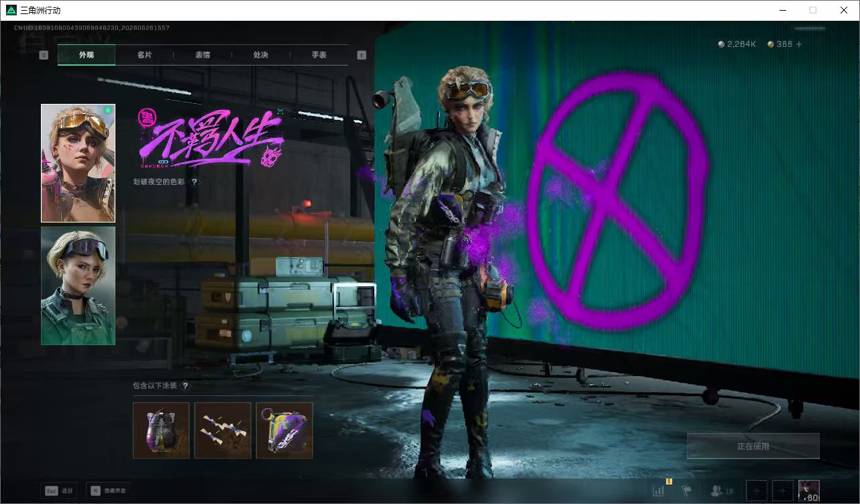Open the stats bar-chart icon

coord(659,491)
